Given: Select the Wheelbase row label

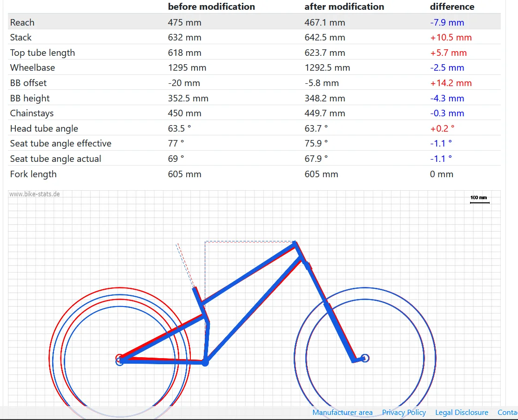Looking at the screenshot, I should (x=33, y=67).
